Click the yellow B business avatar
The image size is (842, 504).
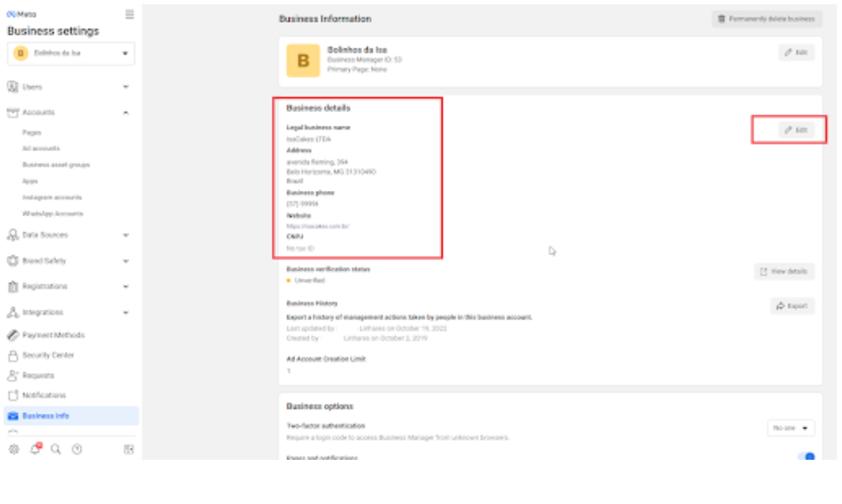303,60
